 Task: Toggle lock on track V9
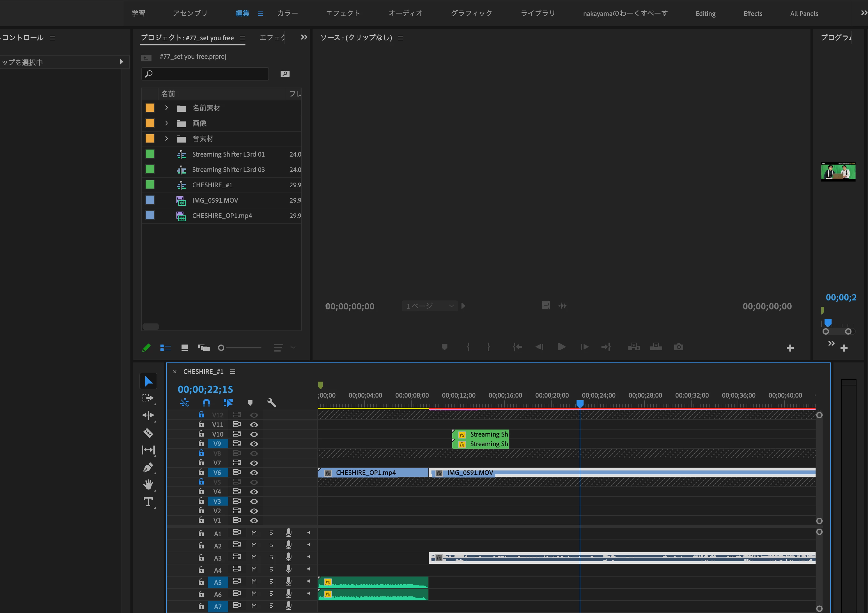201,443
